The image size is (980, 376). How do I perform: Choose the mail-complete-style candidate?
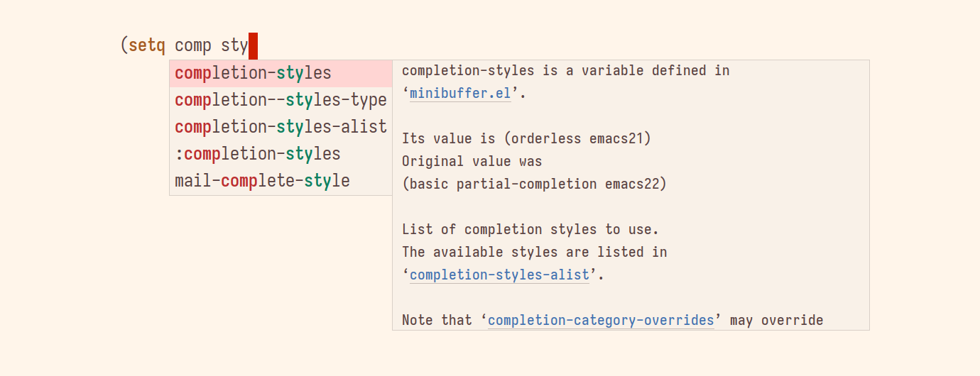(262, 181)
